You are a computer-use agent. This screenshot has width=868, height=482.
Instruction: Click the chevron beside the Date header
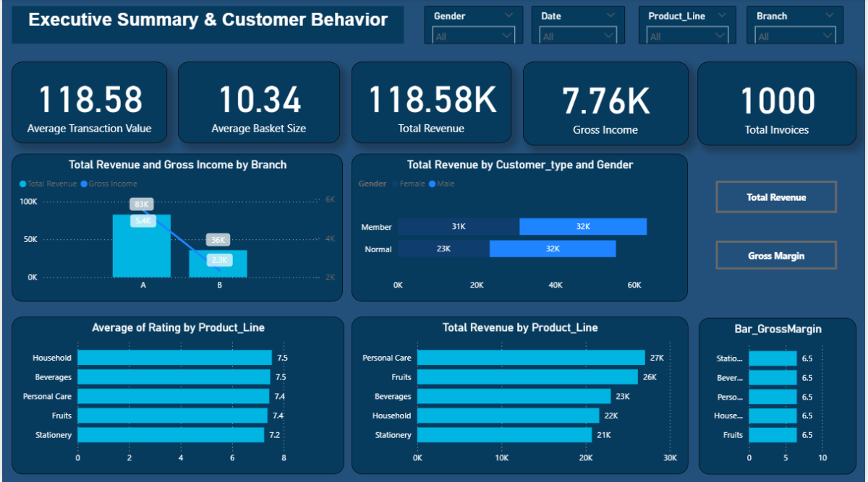(x=611, y=15)
